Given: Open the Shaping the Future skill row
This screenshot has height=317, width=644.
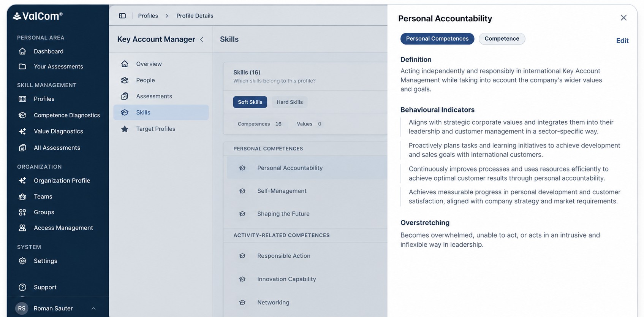Looking at the screenshot, I should [x=307, y=214].
